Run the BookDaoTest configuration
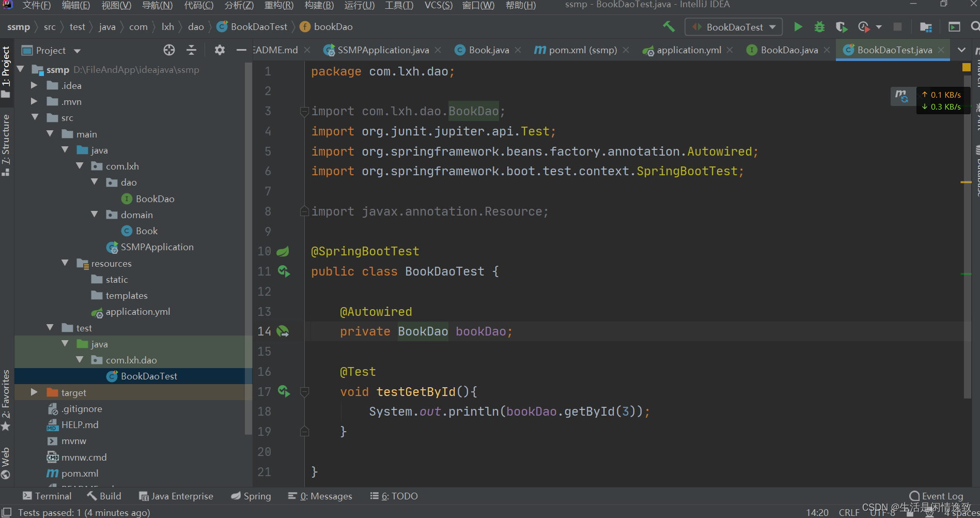The width and height of the screenshot is (980, 518). [798, 26]
